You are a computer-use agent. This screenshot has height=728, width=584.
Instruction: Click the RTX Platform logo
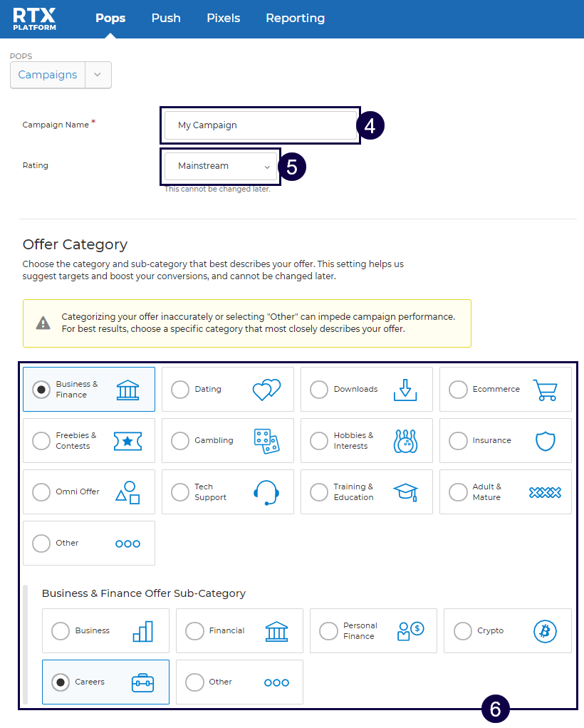click(x=34, y=19)
